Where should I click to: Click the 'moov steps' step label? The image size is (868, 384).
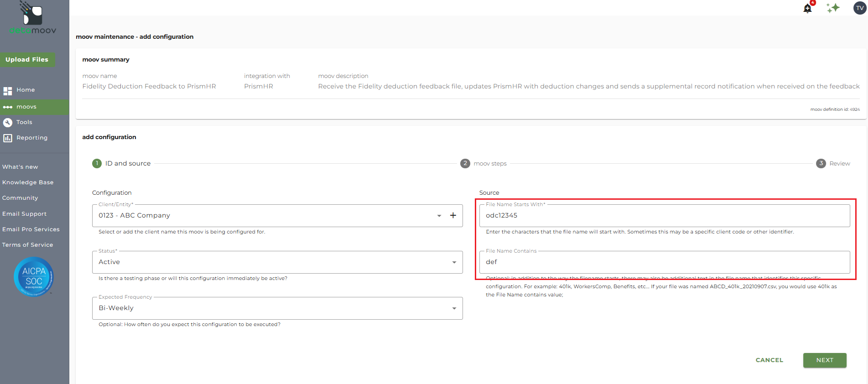(x=490, y=163)
